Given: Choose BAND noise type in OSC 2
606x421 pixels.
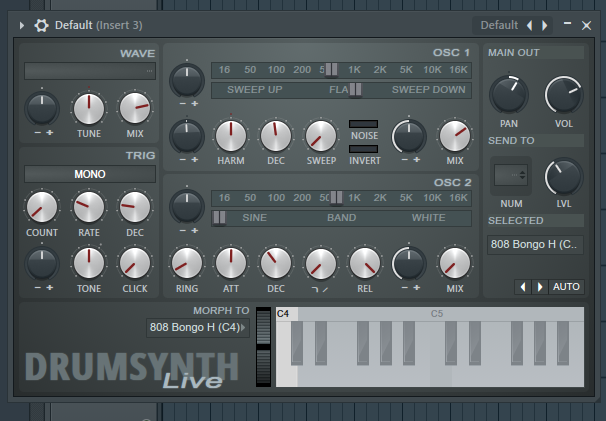Looking at the screenshot, I should pos(342,218).
